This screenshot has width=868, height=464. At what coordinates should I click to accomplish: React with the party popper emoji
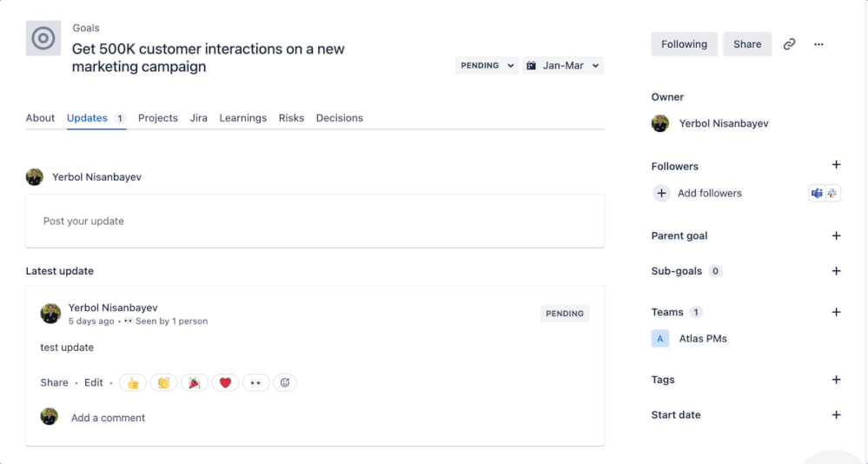(195, 382)
